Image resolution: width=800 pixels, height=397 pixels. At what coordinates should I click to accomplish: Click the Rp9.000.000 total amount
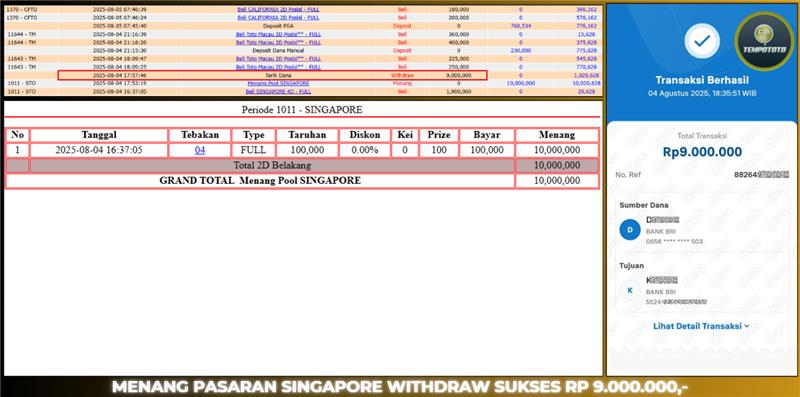tap(702, 152)
